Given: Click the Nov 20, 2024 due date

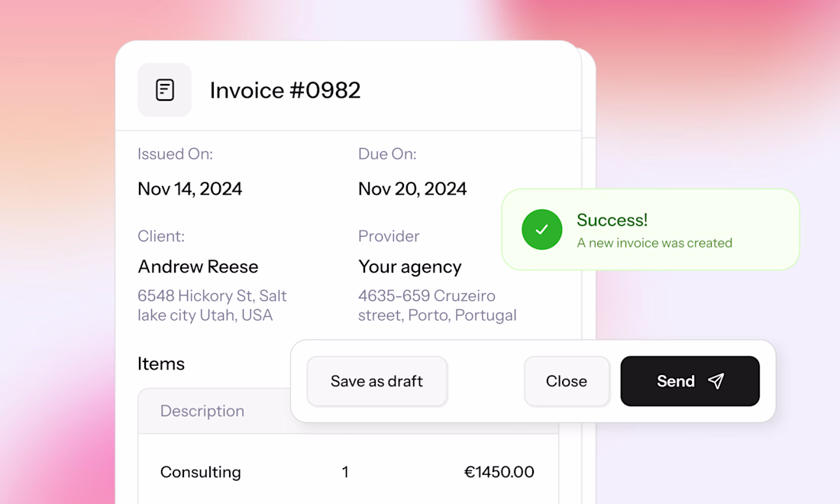Looking at the screenshot, I should (x=412, y=189).
